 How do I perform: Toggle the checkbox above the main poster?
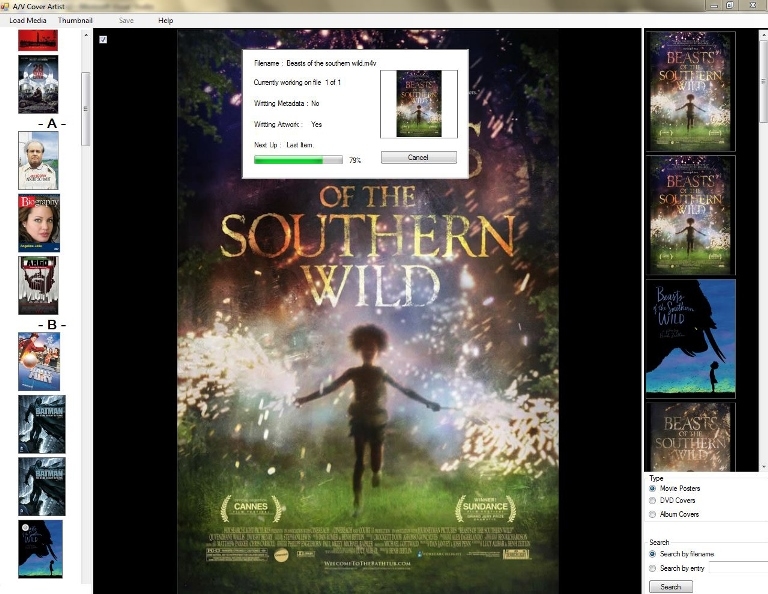coord(103,40)
